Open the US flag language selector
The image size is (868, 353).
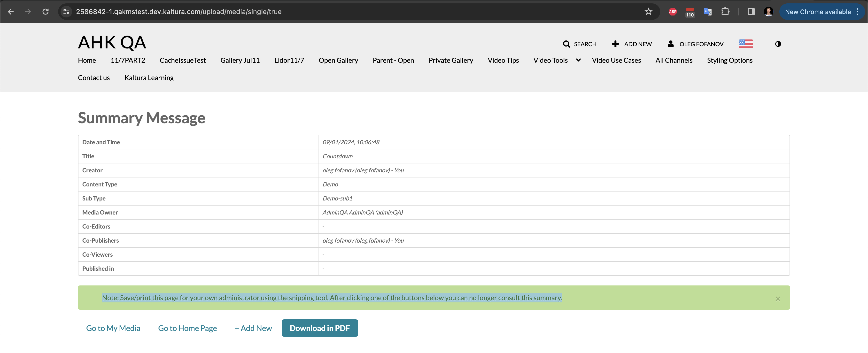[x=746, y=44]
